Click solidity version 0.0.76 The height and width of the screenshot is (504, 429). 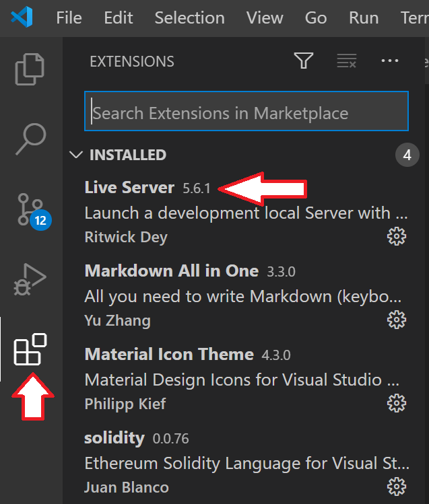170,439
